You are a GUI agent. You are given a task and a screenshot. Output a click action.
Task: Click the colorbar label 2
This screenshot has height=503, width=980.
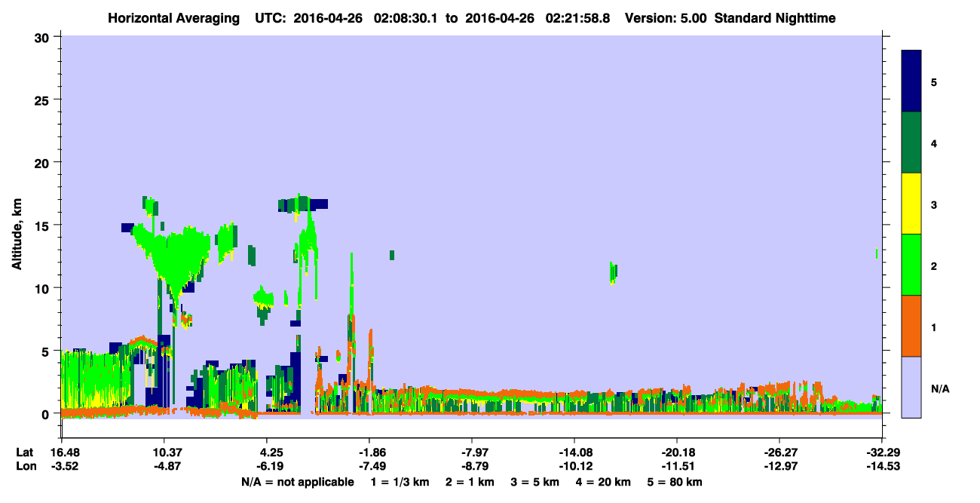point(933,265)
